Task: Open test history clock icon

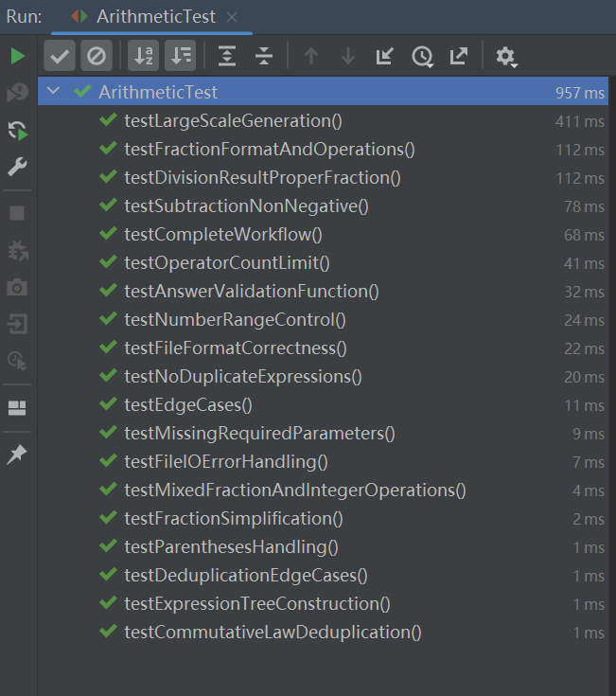Action: pos(423,57)
